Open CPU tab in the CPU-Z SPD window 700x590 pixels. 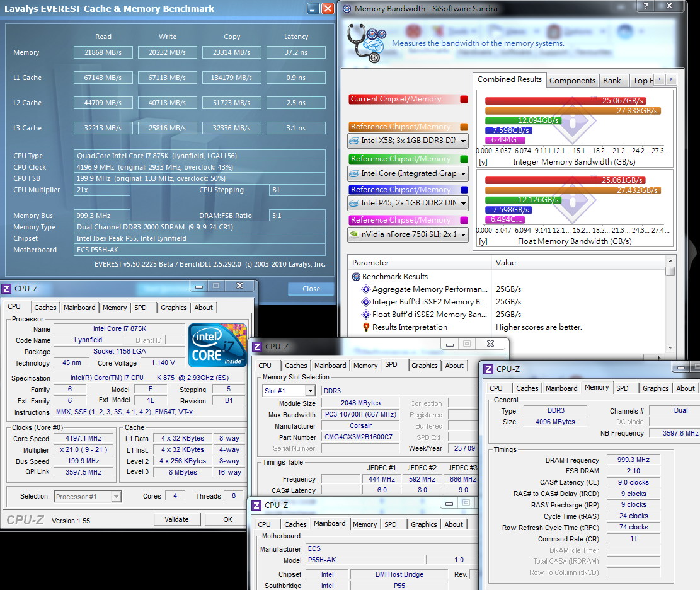point(265,366)
